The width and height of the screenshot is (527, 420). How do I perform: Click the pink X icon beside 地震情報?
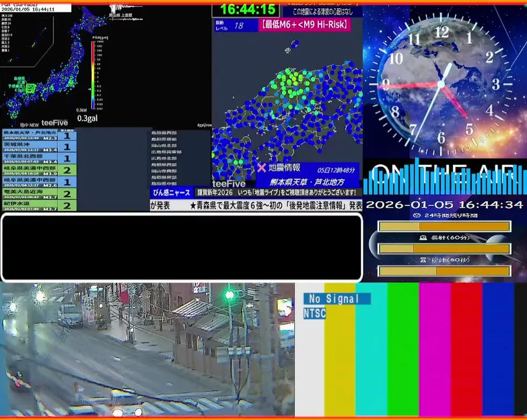click(x=261, y=167)
